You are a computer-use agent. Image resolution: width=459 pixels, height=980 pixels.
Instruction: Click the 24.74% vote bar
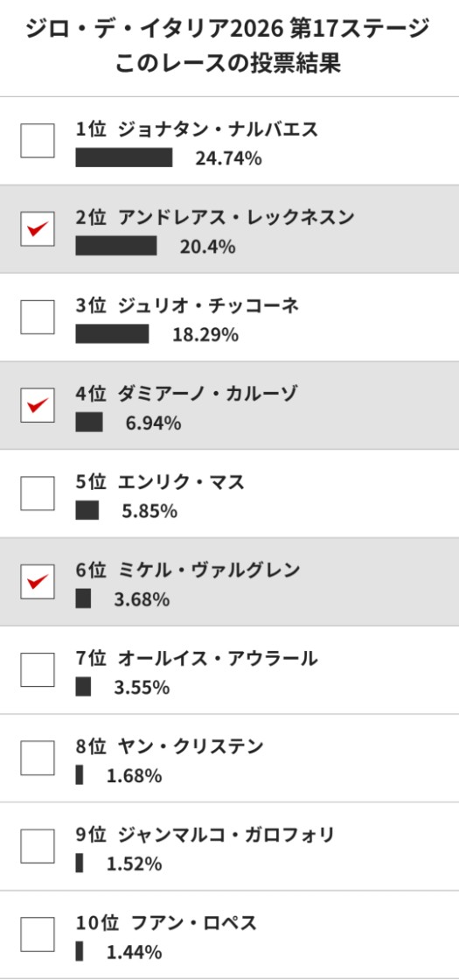tap(123, 157)
